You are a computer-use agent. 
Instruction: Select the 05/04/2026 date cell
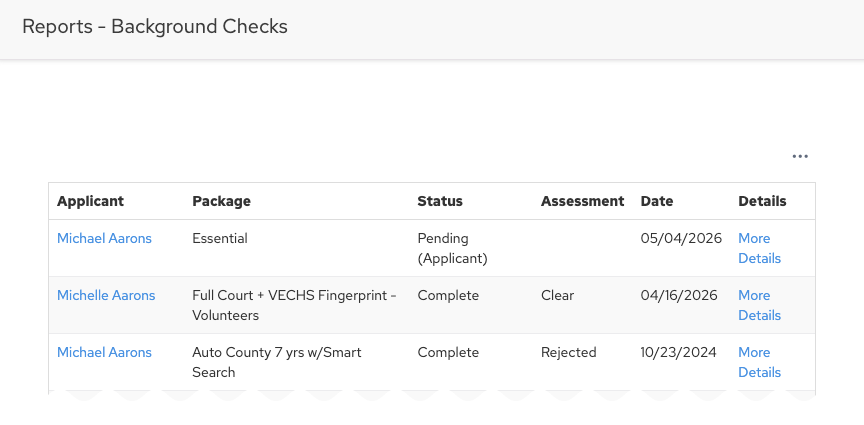tap(681, 238)
